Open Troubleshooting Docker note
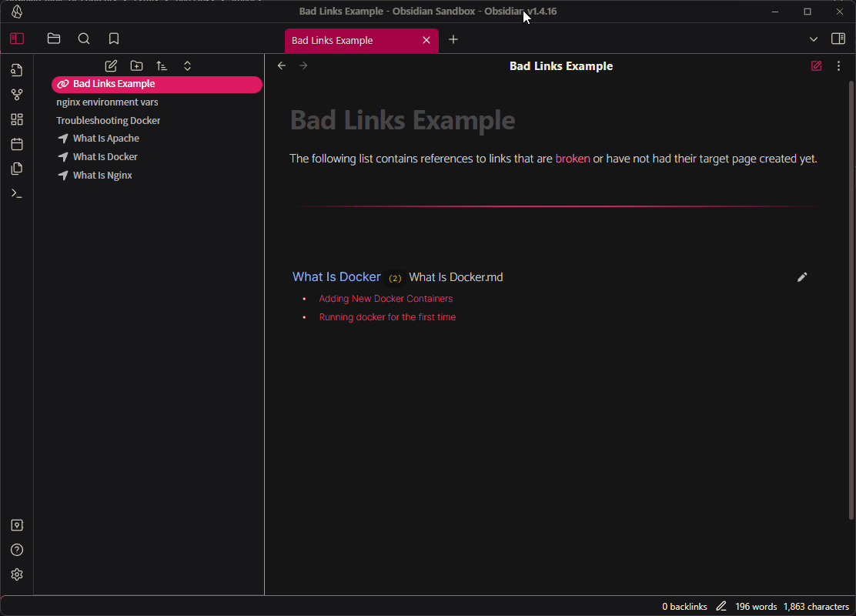Viewport: 856px width, 616px height. click(108, 121)
